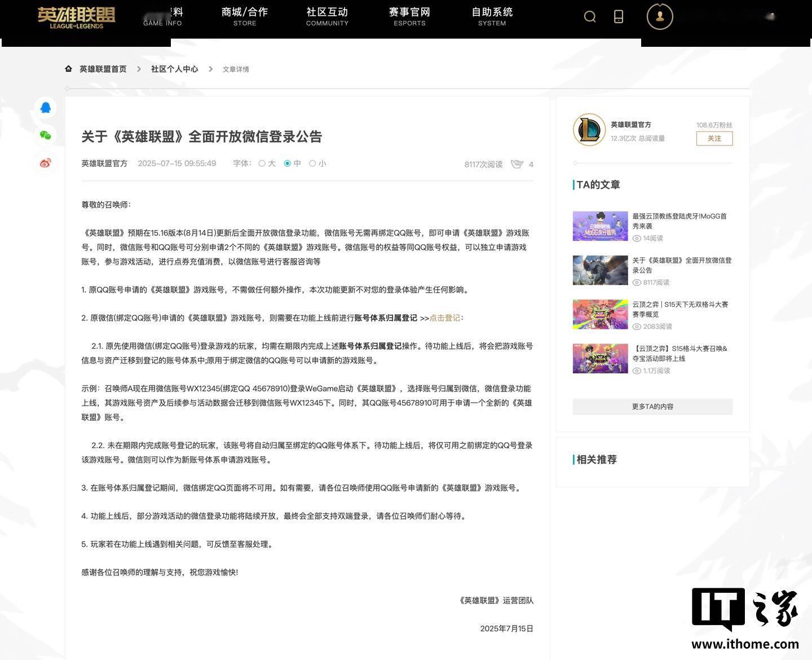
Task: Click the 点击登记 registration link
Action: coord(445,318)
